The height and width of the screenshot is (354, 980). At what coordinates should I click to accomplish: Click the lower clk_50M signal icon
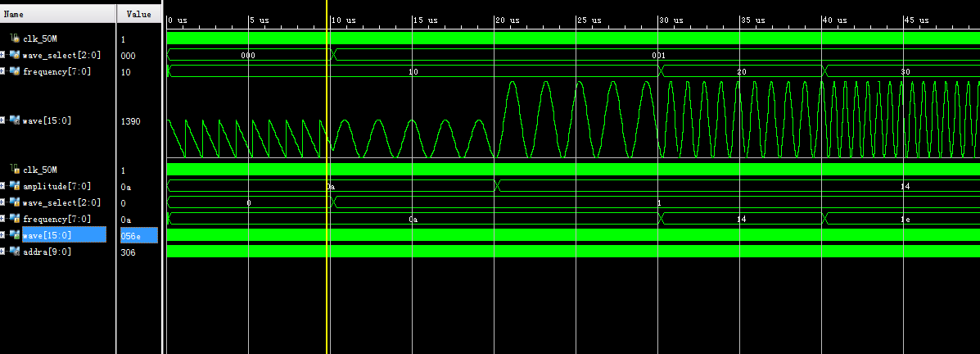point(15,170)
